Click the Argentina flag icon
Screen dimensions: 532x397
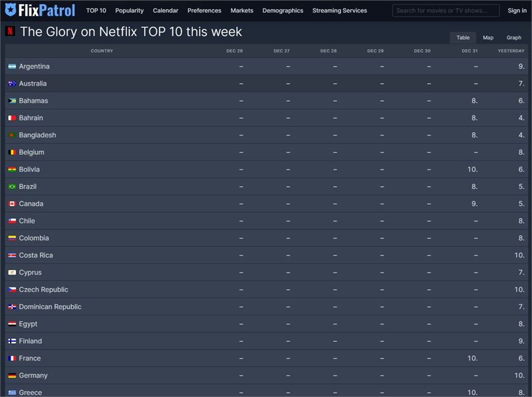coord(12,66)
